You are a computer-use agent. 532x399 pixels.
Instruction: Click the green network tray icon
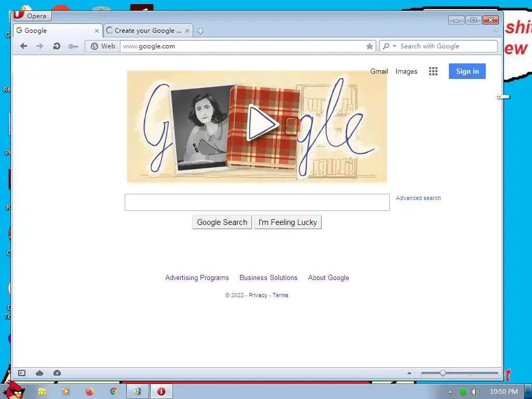(463, 392)
